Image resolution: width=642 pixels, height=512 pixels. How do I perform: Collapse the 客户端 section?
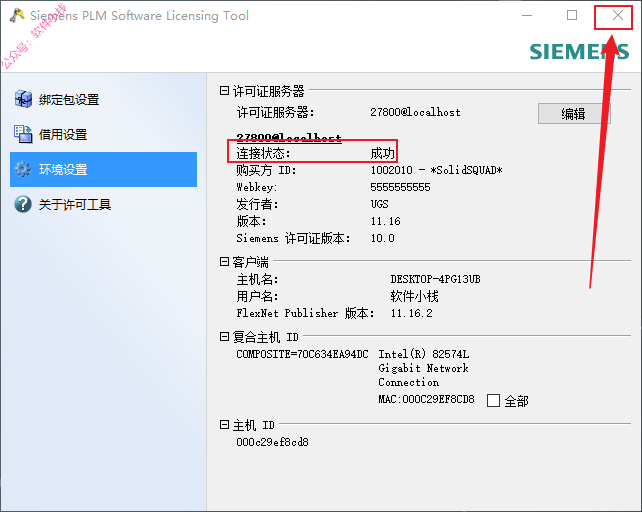224,261
